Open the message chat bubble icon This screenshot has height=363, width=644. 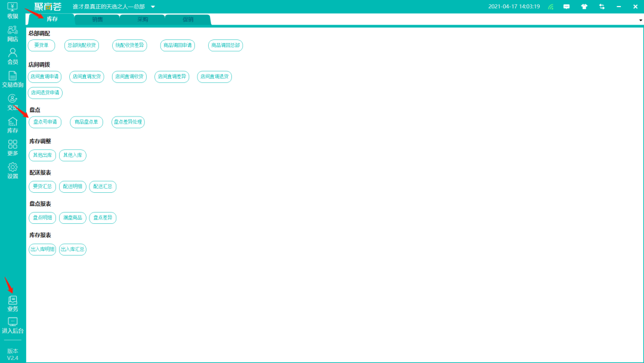point(566,7)
